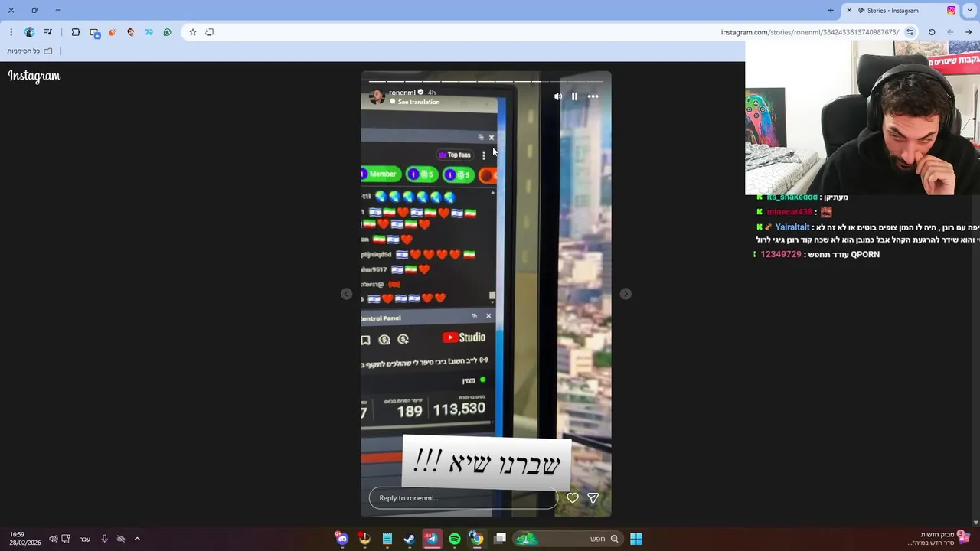Screen dimensions: 980x551
Task: Bookmark this page with the star
Action: pos(193,32)
